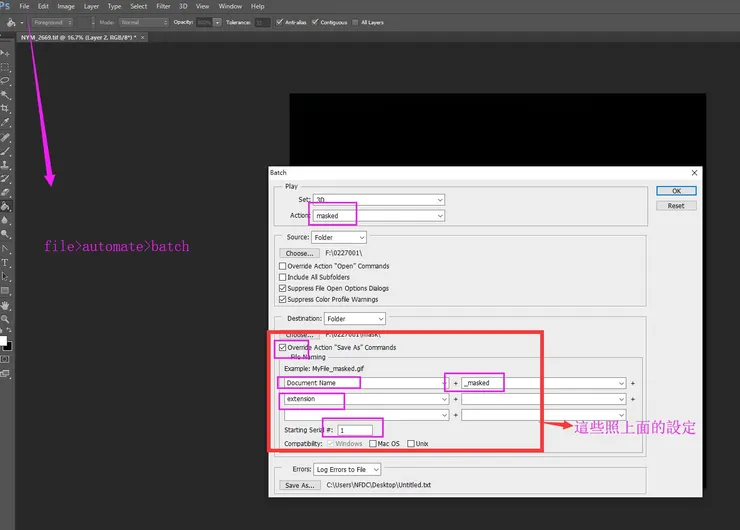Select the Lasso tool

(5, 80)
